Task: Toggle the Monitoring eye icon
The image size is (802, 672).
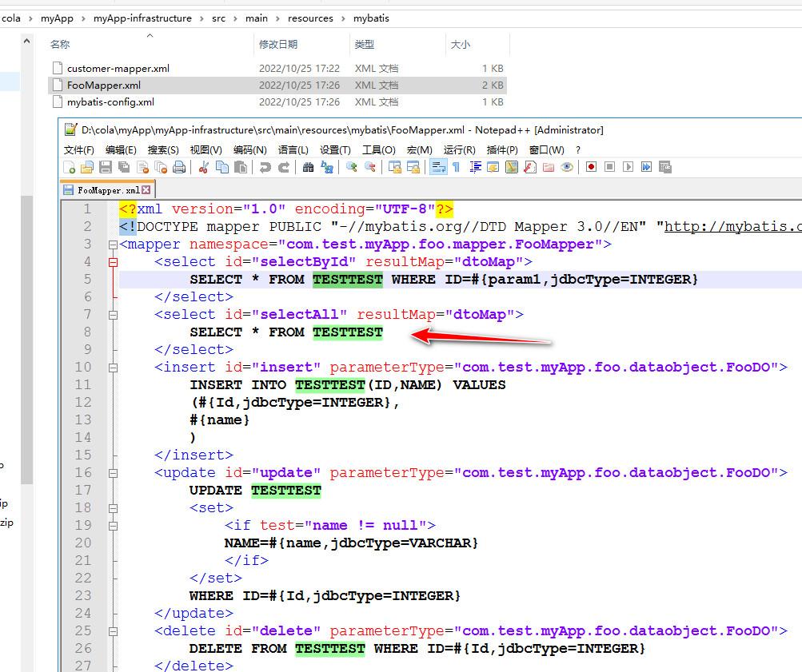Action: (x=567, y=167)
